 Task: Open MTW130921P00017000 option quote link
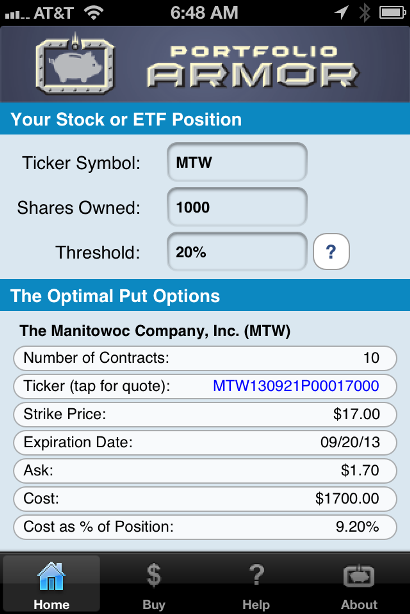pos(296,386)
